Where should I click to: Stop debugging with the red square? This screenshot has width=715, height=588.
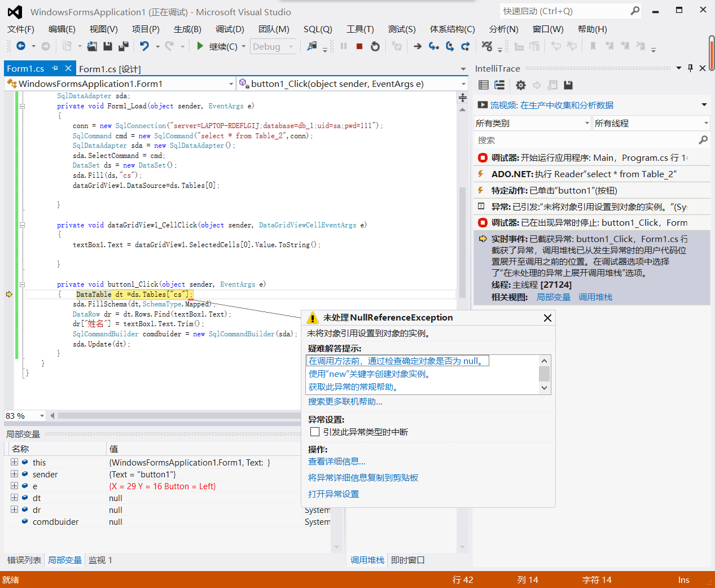click(359, 46)
